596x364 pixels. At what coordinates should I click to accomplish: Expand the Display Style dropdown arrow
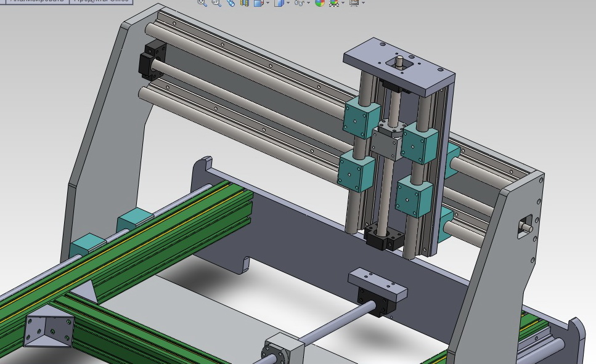point(288,3)
